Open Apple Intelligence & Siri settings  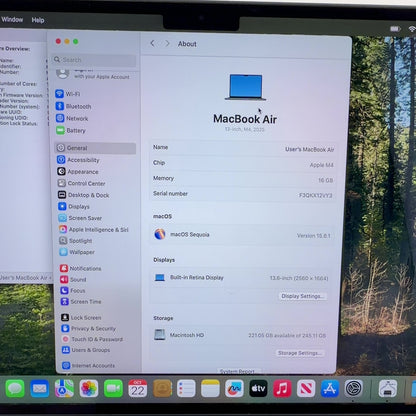(94, 229)
